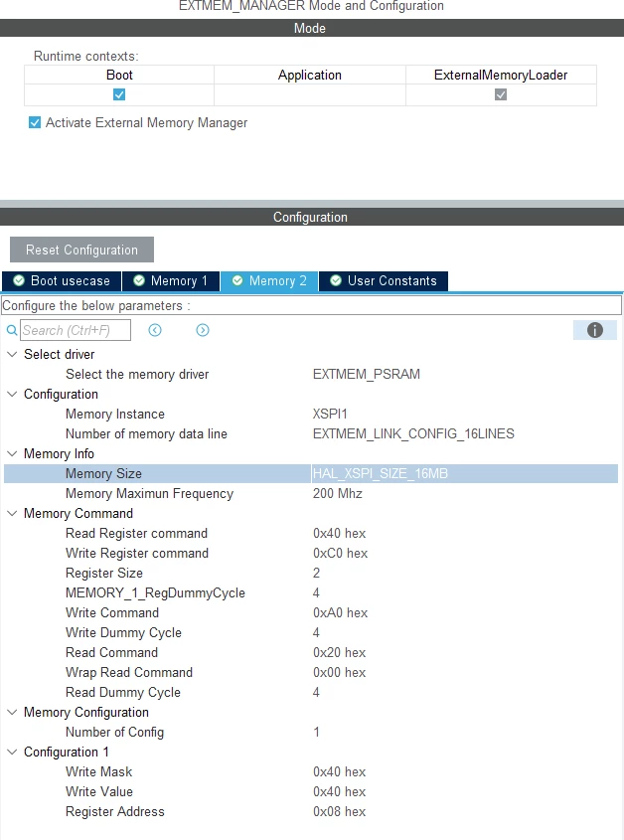Click green check icon on Boot usecase tab
The image size is (624, 840).
(x=19, y=280)
